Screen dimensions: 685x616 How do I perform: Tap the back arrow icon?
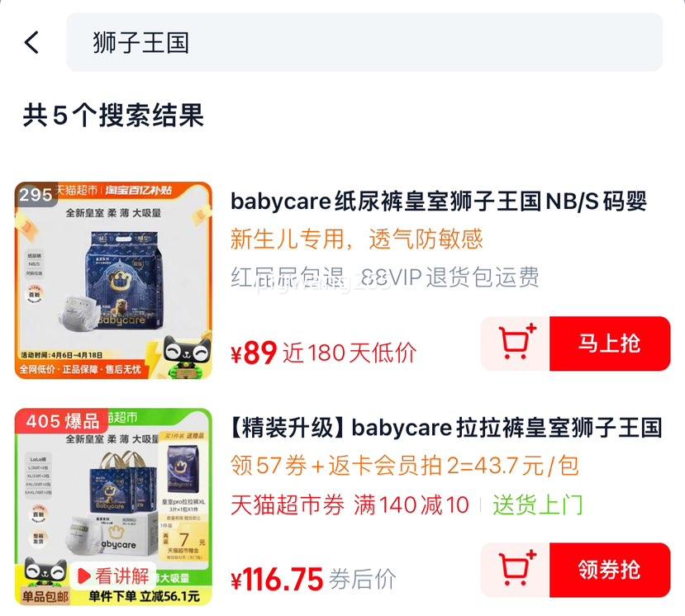click(31, 42)
